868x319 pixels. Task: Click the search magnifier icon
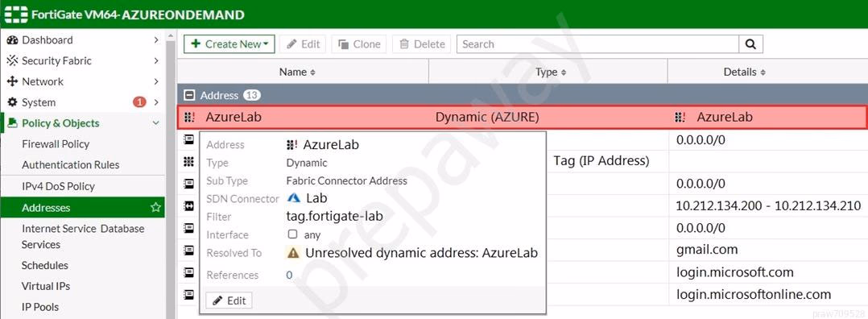coord(750,44)
